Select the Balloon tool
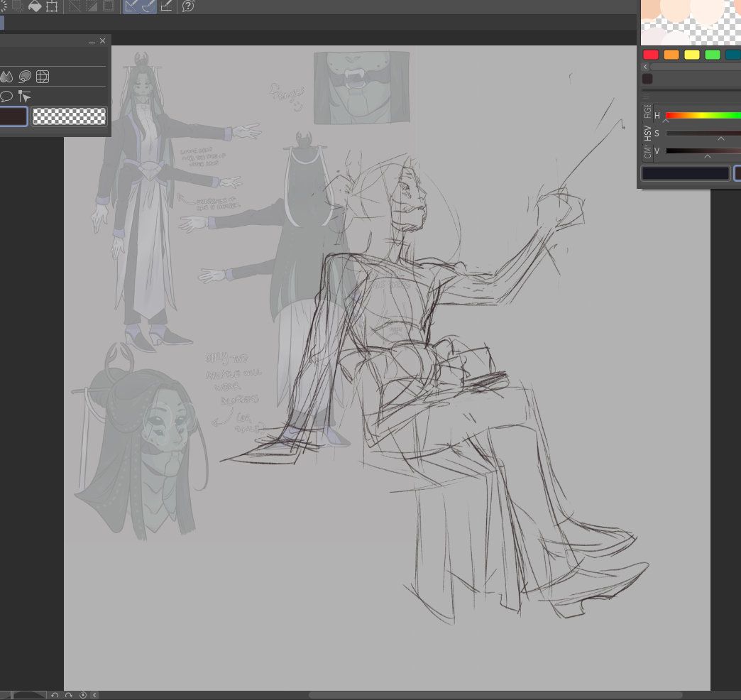The image size is (741, 700). (6, 97)
